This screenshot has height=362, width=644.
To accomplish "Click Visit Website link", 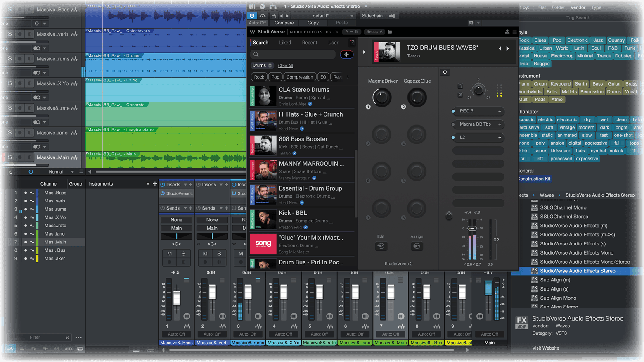I will (x=546, y=348).
